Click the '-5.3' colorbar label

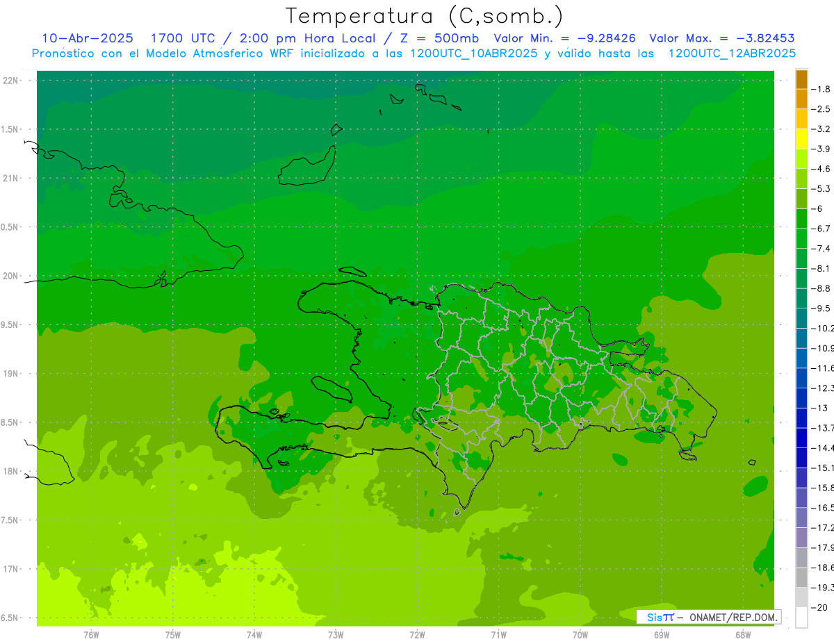tap(821, 189)
